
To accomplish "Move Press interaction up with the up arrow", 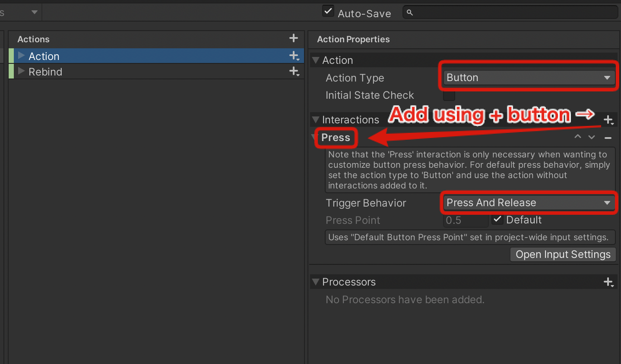I will [577, 137].
